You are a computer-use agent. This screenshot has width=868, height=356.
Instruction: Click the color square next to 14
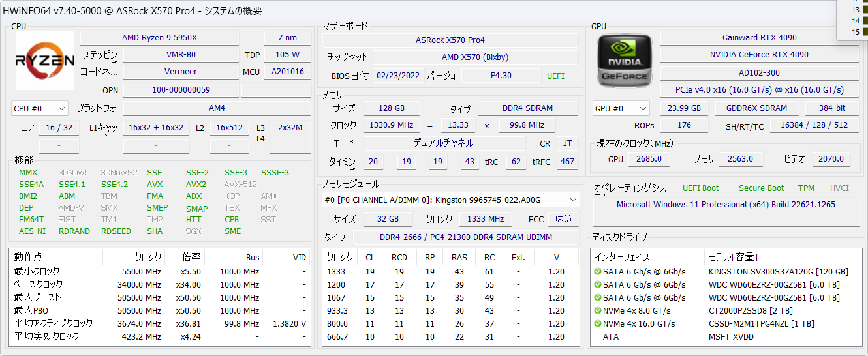click(863, 21)
